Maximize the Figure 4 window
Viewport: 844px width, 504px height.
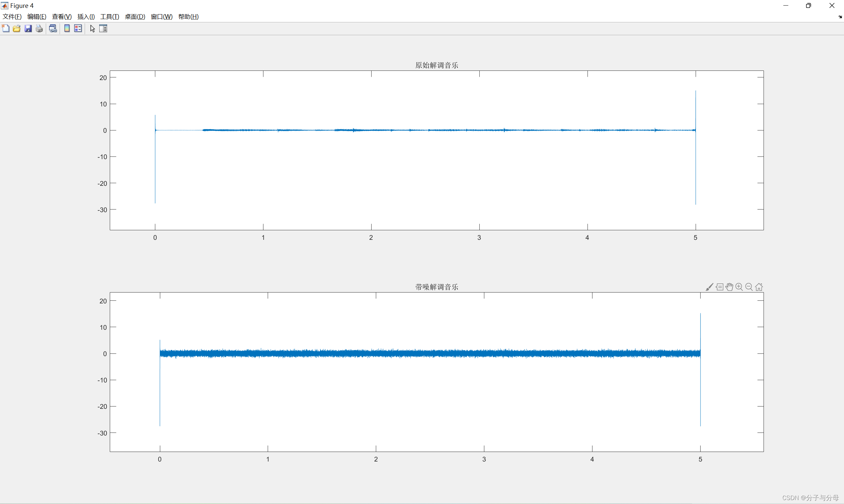click(x=809, y=5)
